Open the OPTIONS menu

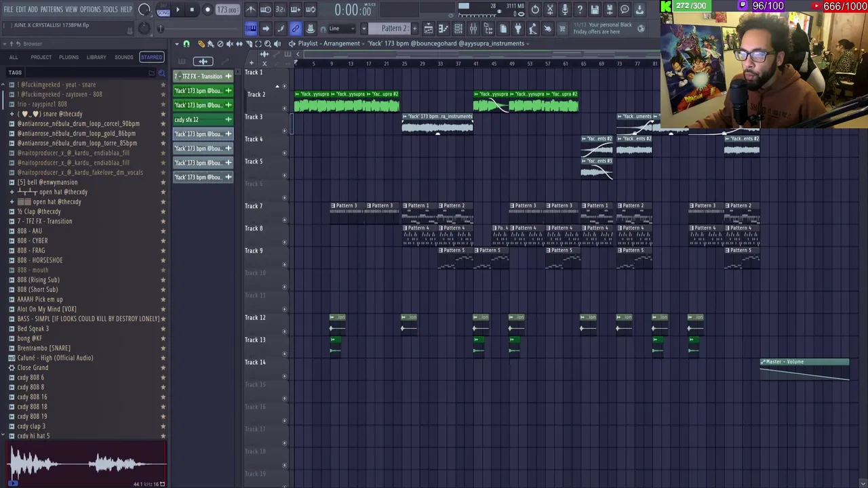90,9
